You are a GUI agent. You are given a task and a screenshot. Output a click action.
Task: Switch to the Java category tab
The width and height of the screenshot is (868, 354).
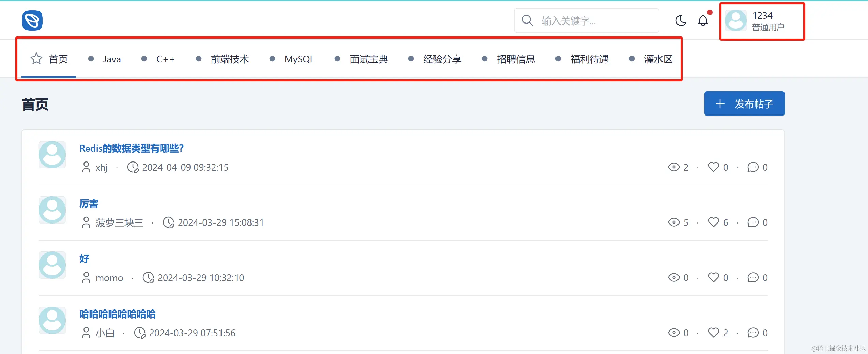112,59
